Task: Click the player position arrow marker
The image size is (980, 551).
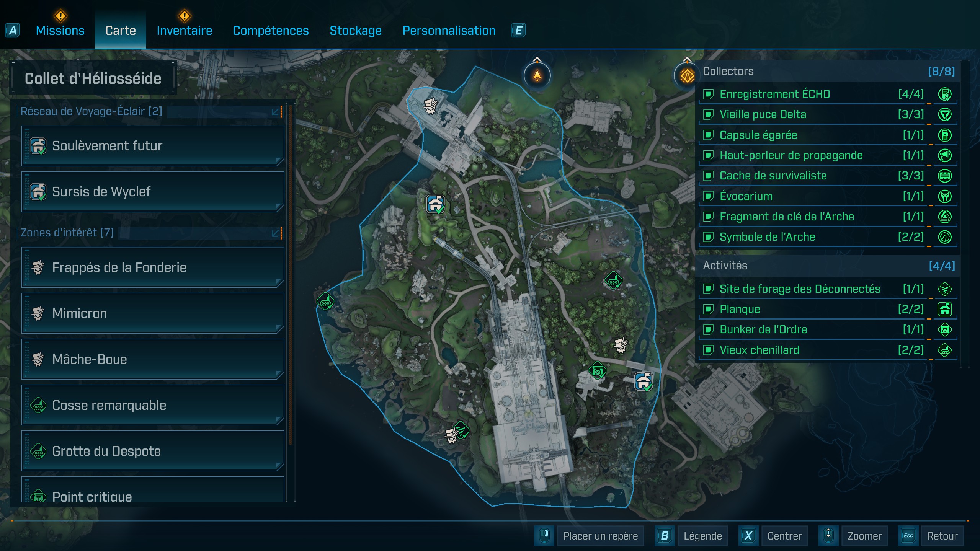Action: tap(537, 75)
